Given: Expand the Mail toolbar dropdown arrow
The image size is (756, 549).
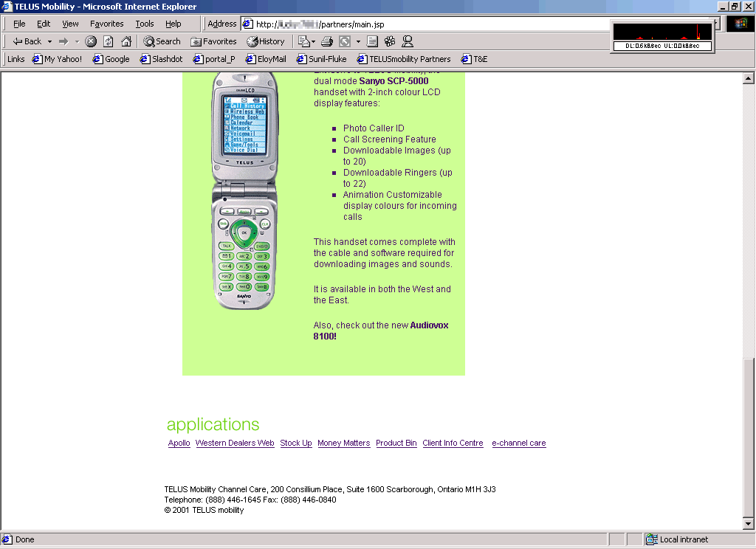Looking at the screenshot, I should (x=313, y=41).
